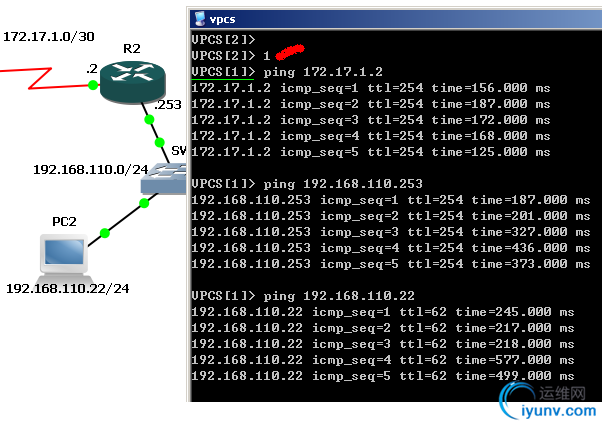Click the 'VPCS[2]> 1' command line
This screenshot has height=427, width=602.
pyautogui.click(x=231, y=56)
